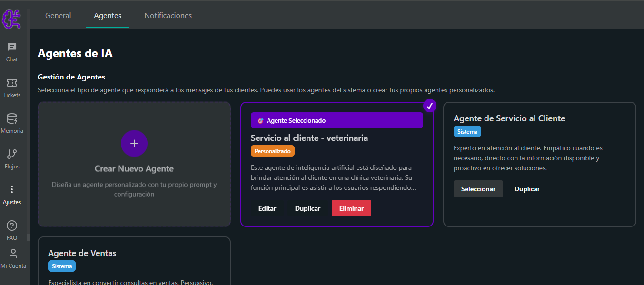Click the purple plus circle icon
The height and width of the screenshot is (285, 644).
click(x=134, y=143)
